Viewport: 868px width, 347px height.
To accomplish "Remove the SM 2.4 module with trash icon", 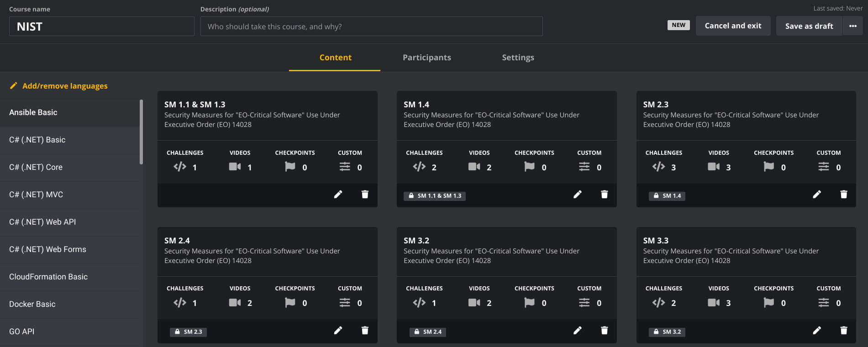I will (x=365, y=330).
